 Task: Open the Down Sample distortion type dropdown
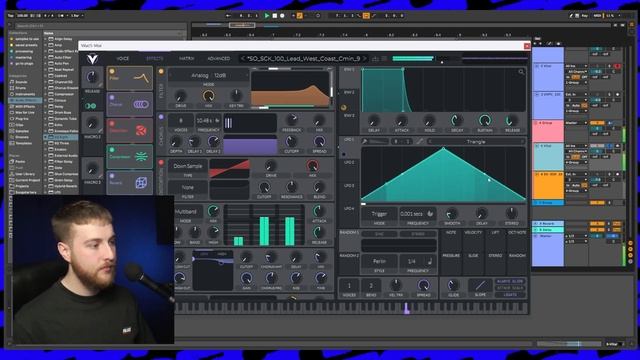point(188,166)
